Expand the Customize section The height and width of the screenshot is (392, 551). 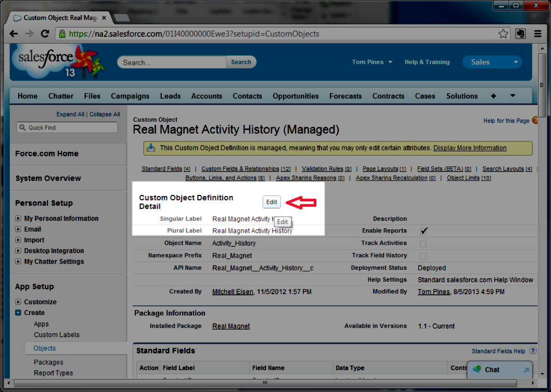coord(18,302)
